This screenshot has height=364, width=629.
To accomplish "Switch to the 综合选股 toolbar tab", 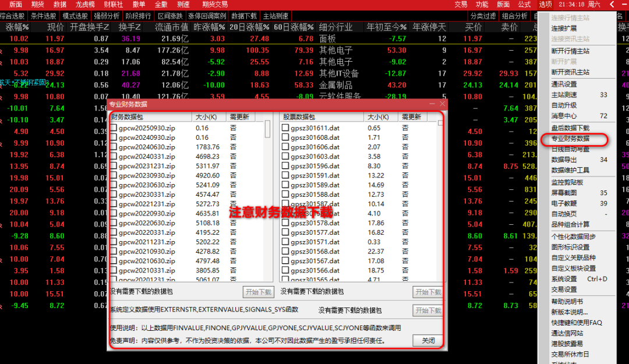I will tap(12, 16).
